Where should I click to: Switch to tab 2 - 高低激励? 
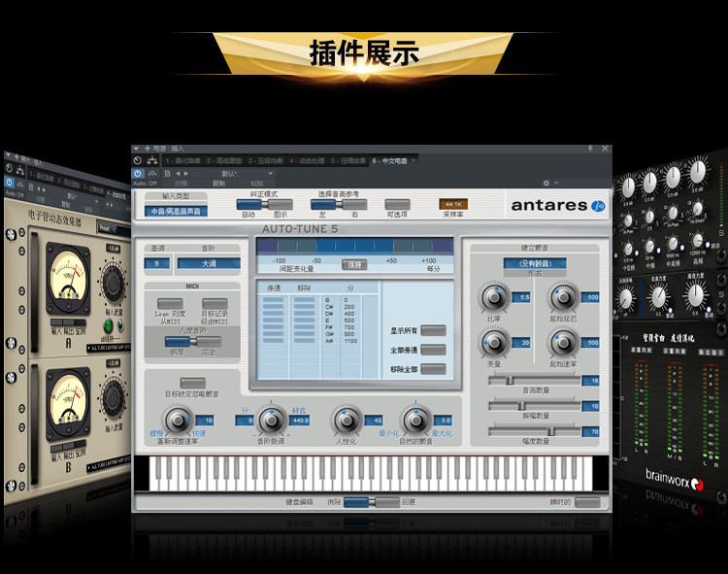224,160
